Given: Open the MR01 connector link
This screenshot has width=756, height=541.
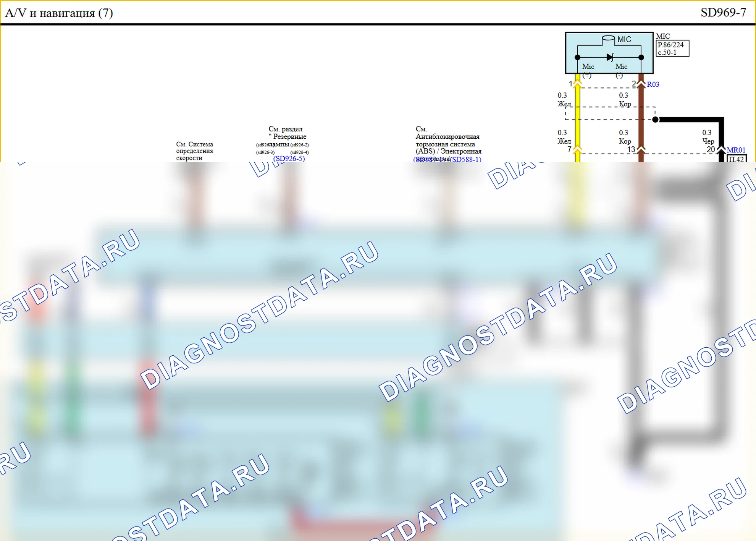Looking at the screenshot, I should pyautogui.click(x=736, y=150).
